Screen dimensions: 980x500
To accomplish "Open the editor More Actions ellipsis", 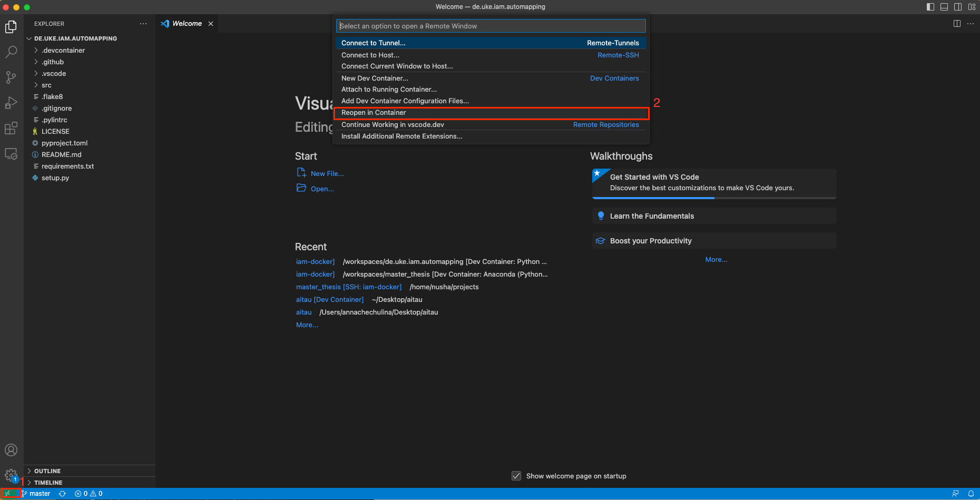I will [971, 24].
